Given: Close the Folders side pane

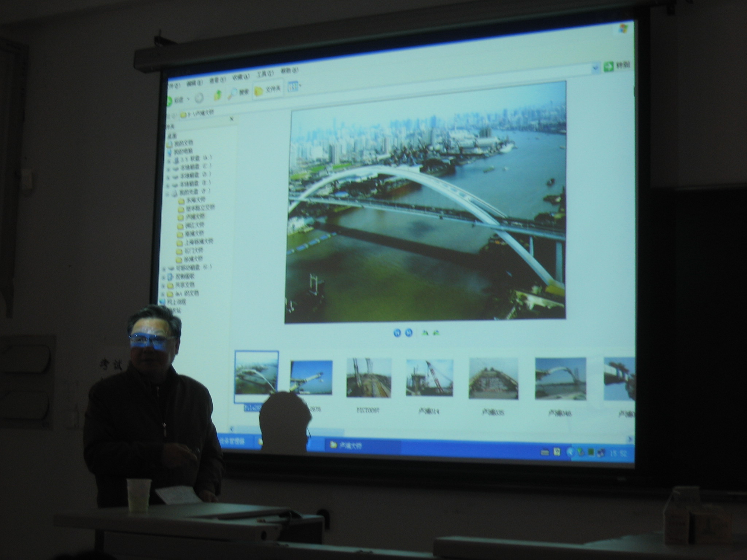Looking at the screenshot, I should coord(232,118).
